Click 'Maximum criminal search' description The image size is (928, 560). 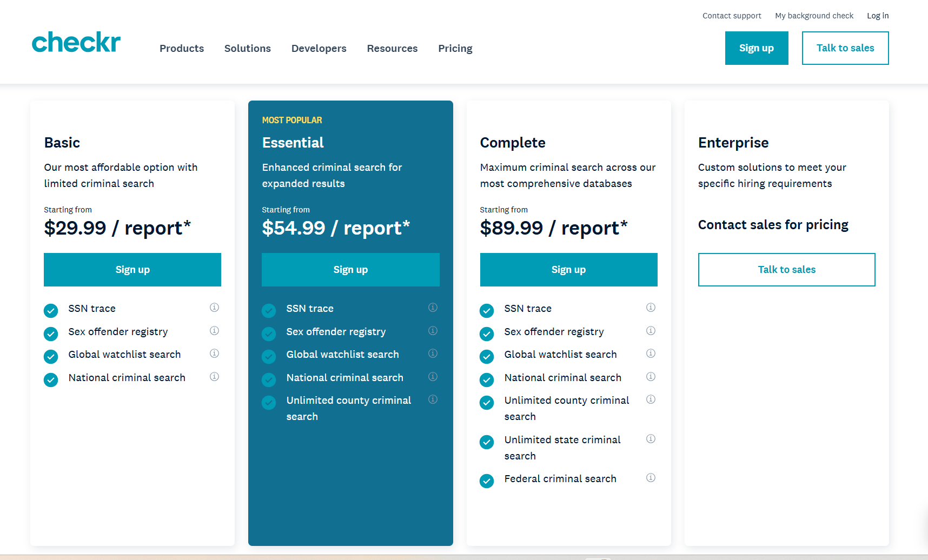[x=568, y=176]
